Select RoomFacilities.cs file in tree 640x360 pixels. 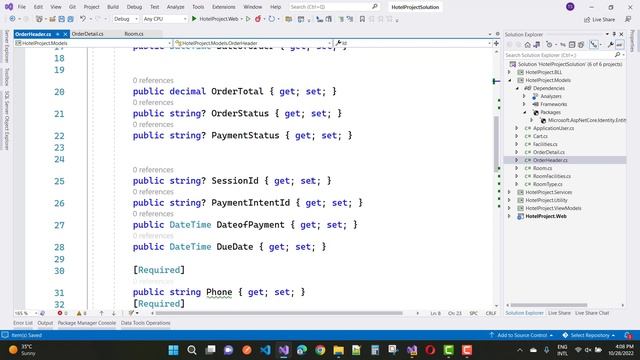click(552, 176)
